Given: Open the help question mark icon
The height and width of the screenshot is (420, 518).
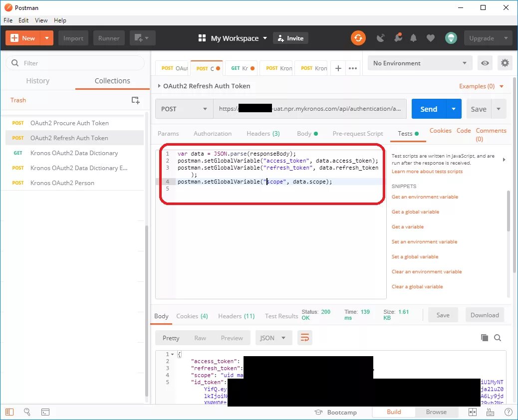Looking at the screenshot, I should pos(509,412).
